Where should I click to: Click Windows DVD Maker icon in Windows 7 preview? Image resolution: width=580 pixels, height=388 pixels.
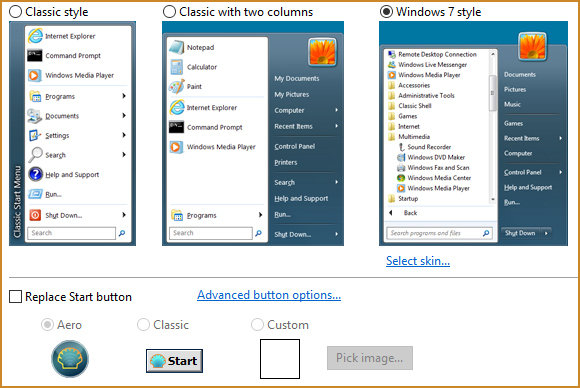click(401, 157)
